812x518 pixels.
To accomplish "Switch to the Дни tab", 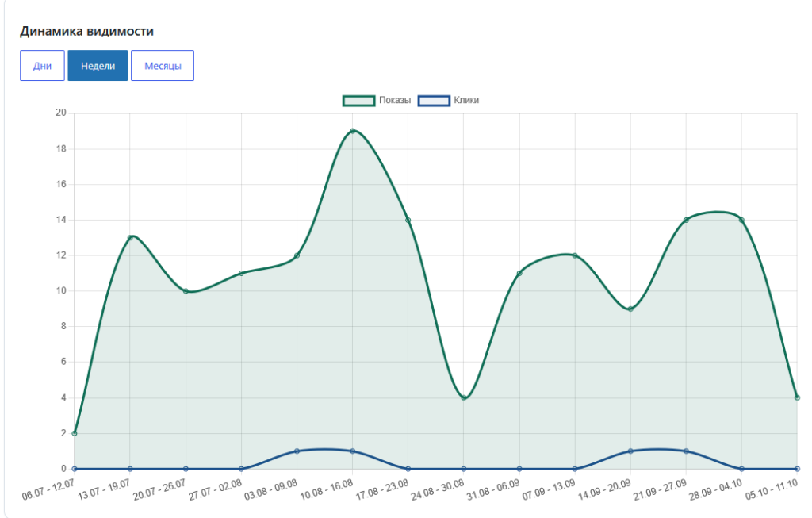I will pyautogui.click(x=43, y=66).
